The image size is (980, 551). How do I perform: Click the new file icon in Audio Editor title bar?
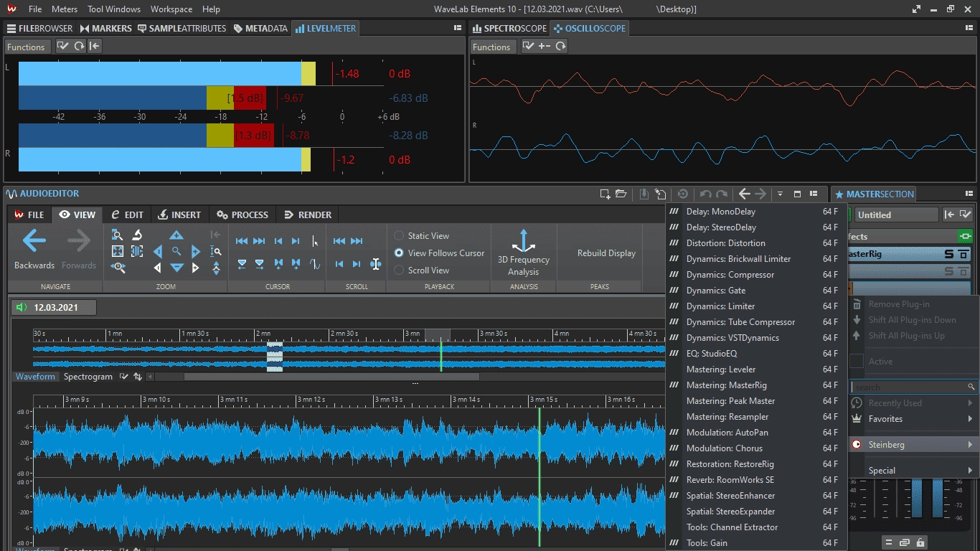605,194
